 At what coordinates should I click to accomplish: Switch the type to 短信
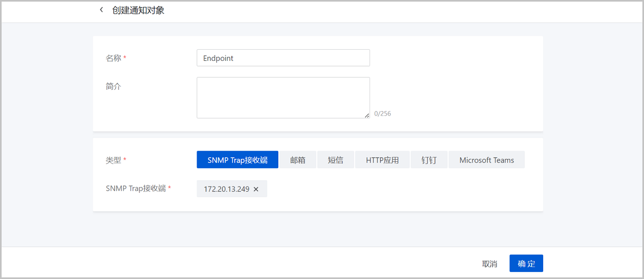[x=335, y=160]
